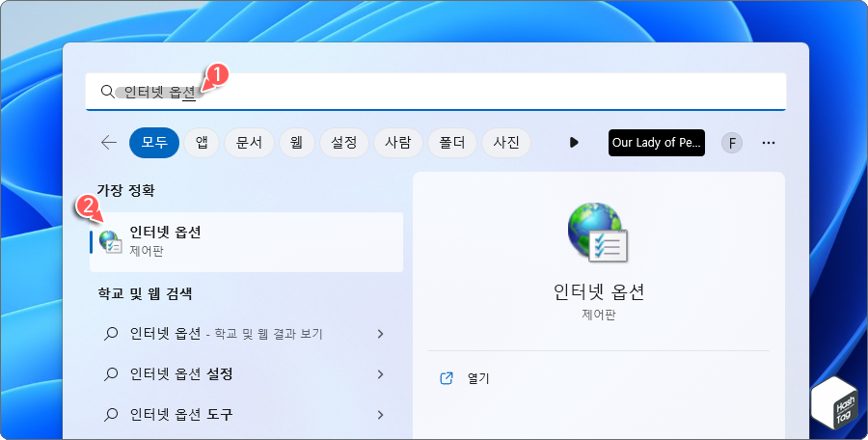Click the magnifier icon beside 인터넷 옵션 도구
The image size is (868, 440).
click(x=111, y=414)
